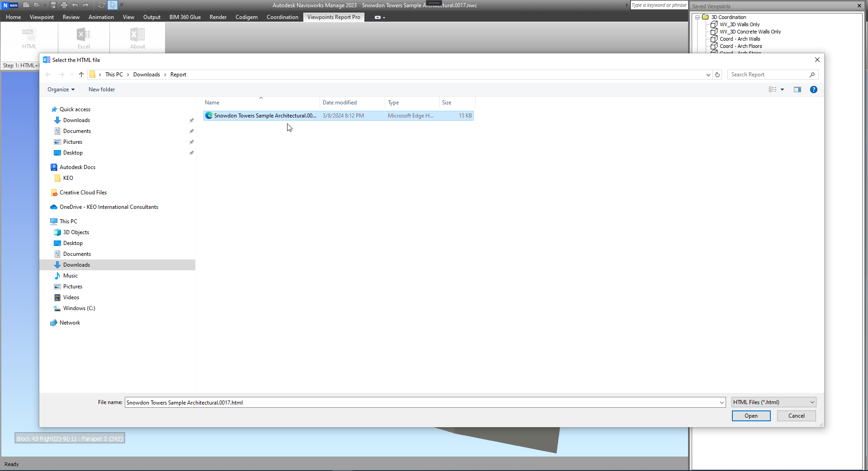Click the Save icon in quick access toolbar
Image resolution: width=868 pixels, height=471 pixels.
click(53, 5)
